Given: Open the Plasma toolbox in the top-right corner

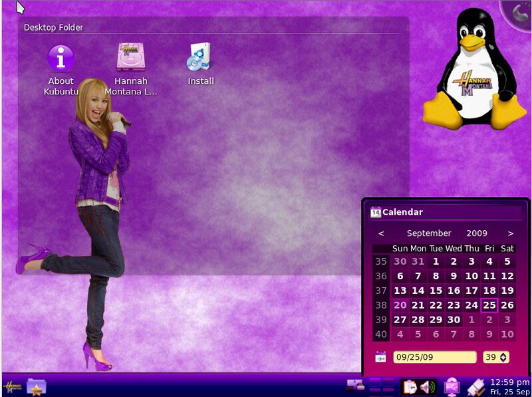Looking at the screenshot, I should (517, 13).
